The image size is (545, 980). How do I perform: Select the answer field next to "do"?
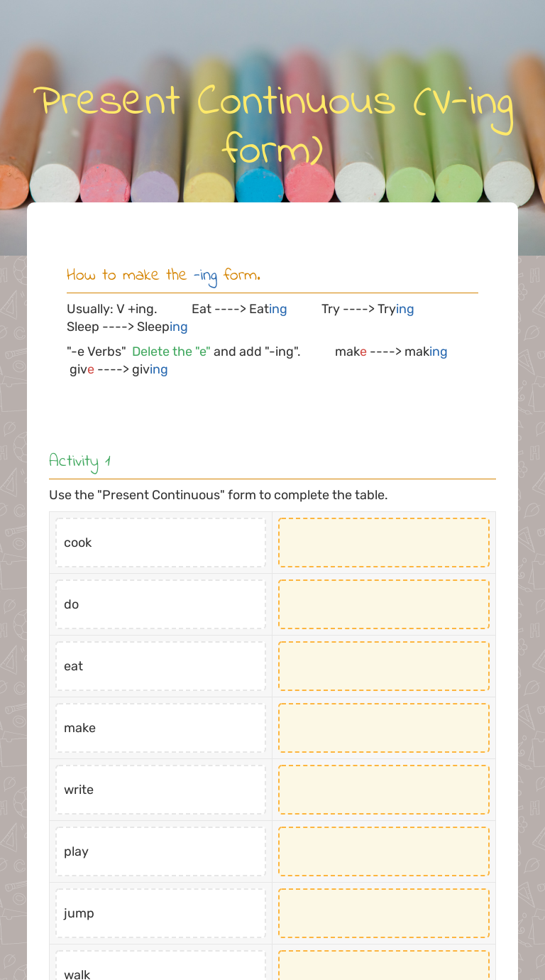point(383,604)
